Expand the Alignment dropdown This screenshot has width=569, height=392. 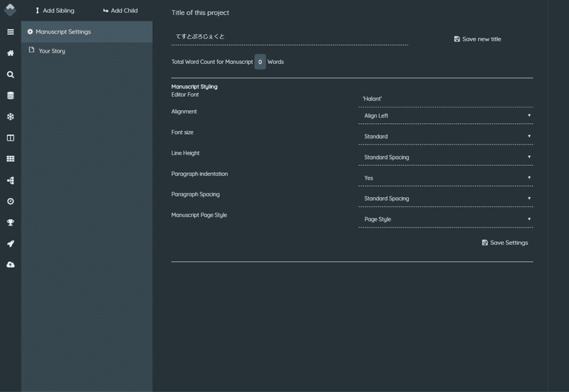click(445, 115)
